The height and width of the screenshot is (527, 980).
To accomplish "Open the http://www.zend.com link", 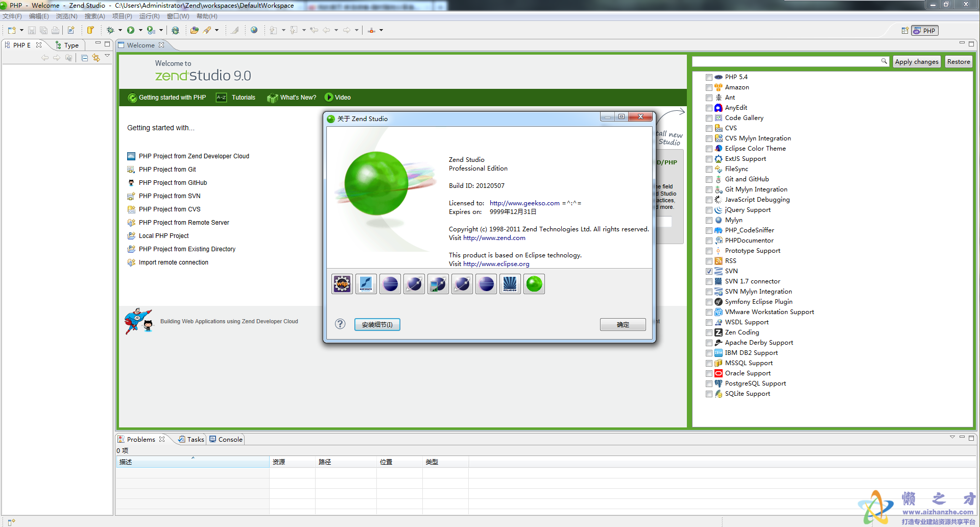I will point(494,238).
